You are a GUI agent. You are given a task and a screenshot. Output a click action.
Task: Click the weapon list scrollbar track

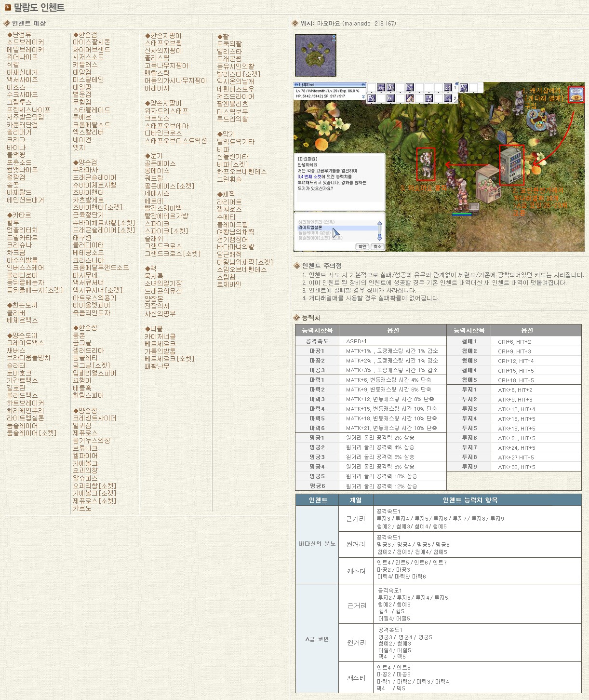pos(379,230)
